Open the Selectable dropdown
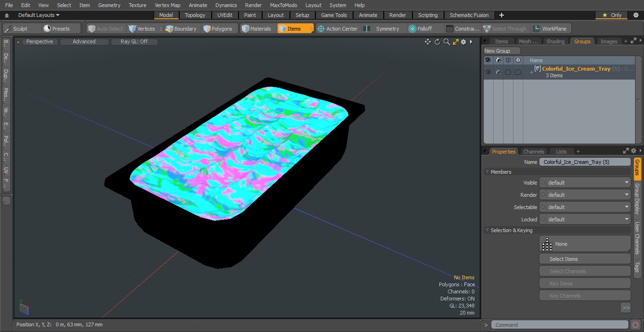The image size is (644, 332). pyautogui.click(x=585, y=207)
